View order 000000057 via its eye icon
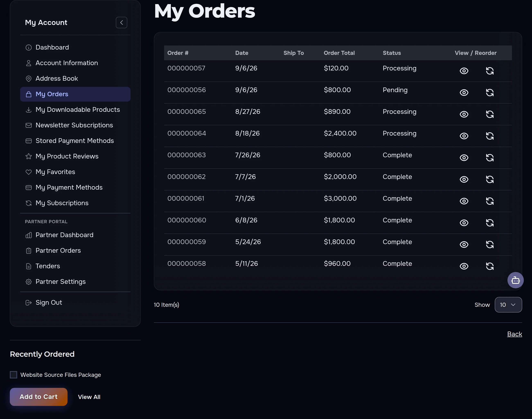 pyautogui.click(x=464, y=71)
